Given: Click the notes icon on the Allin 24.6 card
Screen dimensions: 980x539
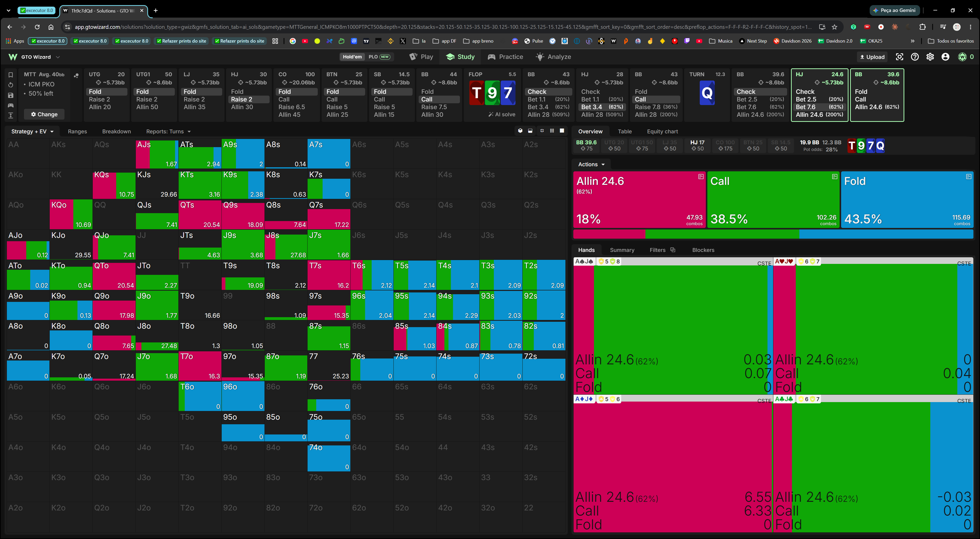Looking at the screenshot, I should pyautogui.click(x=700, y=177).
